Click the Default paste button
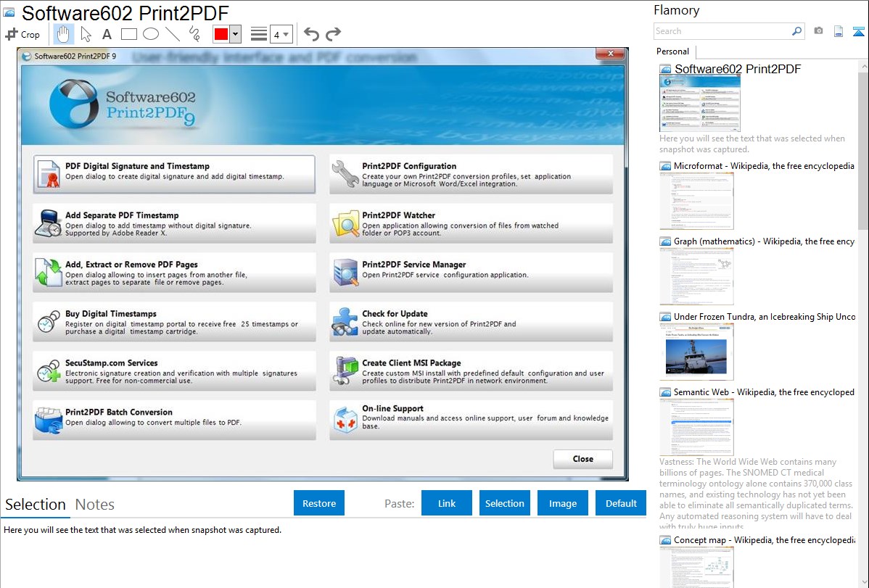 621,503
